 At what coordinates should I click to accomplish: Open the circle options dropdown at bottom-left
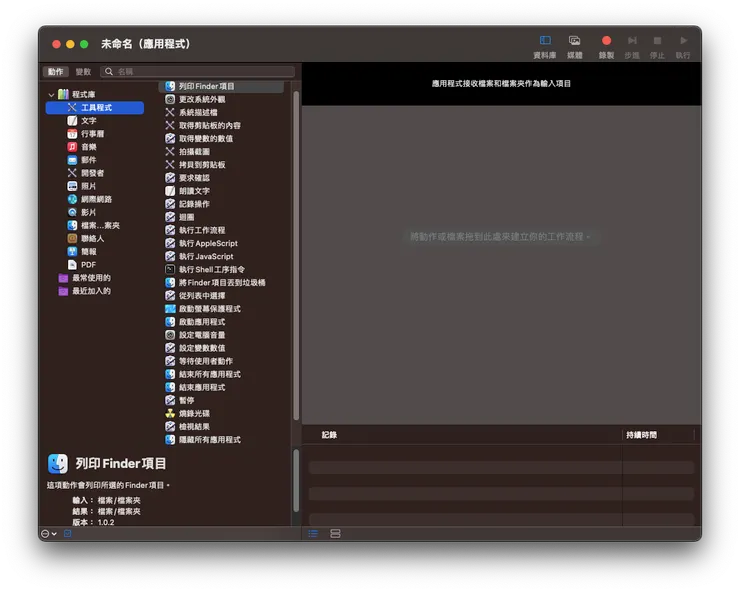[x=49, y=534]
